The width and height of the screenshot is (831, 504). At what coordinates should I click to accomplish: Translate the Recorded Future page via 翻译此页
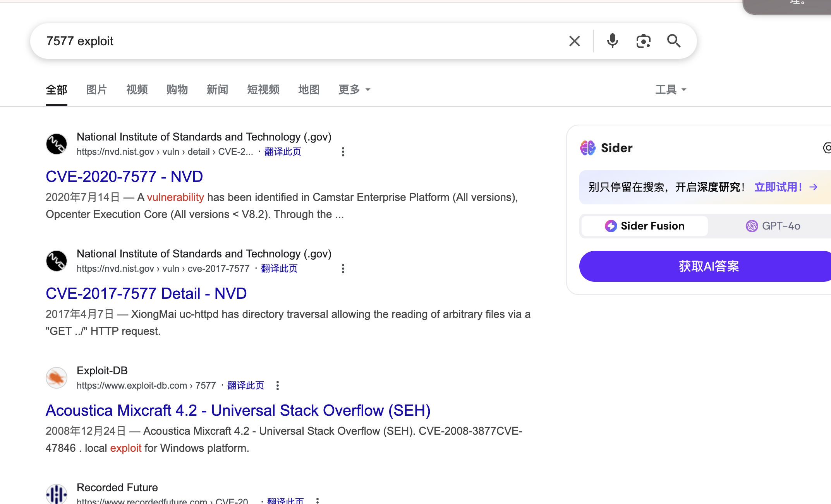click(x=285, y=501)
